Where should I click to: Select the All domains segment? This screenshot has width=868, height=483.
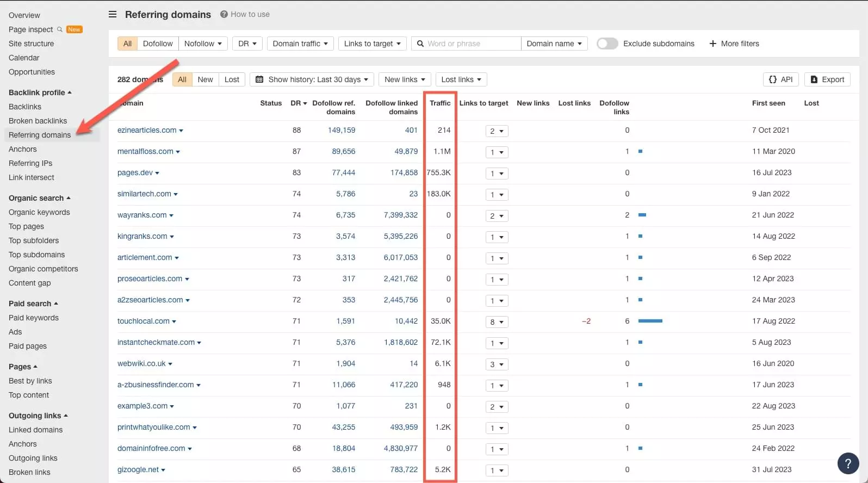[182, 79]
